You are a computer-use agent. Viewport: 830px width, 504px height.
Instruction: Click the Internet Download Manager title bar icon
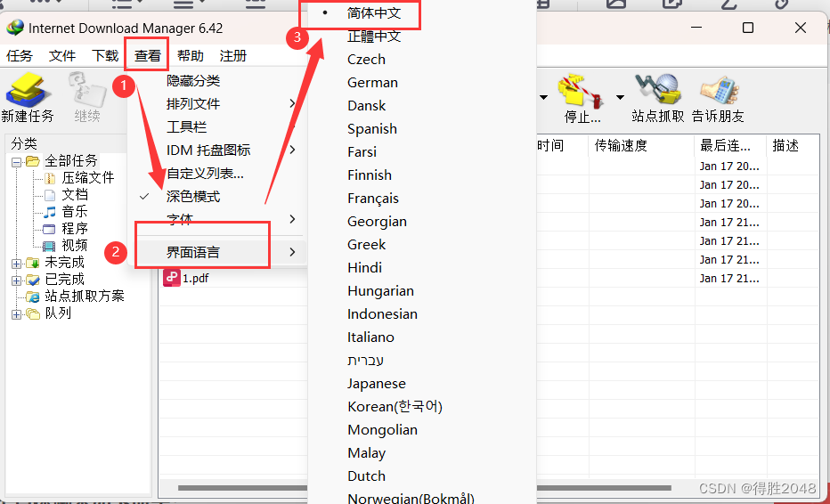15,28
